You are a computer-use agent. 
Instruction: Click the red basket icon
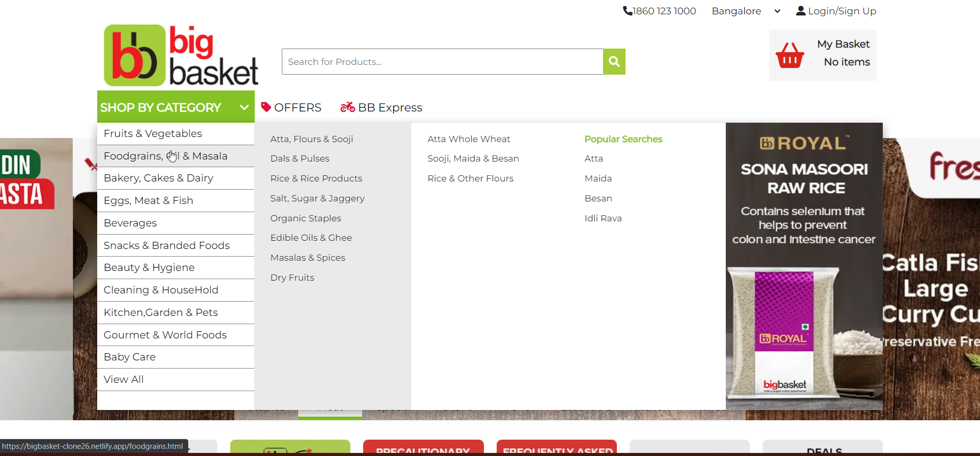pyautogui.click(x=790, y=55)
